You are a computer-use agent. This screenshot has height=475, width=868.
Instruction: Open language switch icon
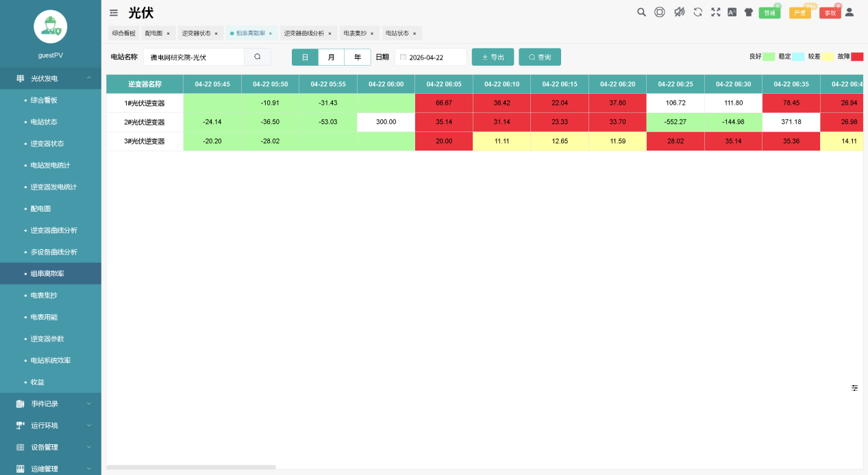(x=732, y=12)
